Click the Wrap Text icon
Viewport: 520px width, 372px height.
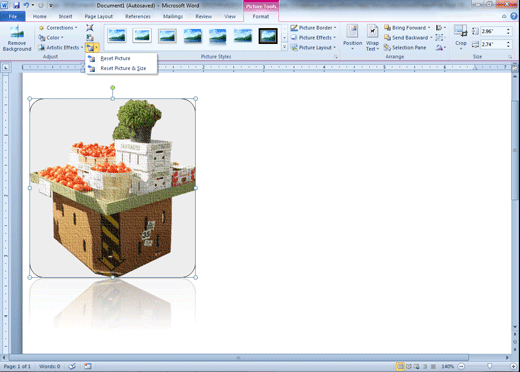point(372,38)
